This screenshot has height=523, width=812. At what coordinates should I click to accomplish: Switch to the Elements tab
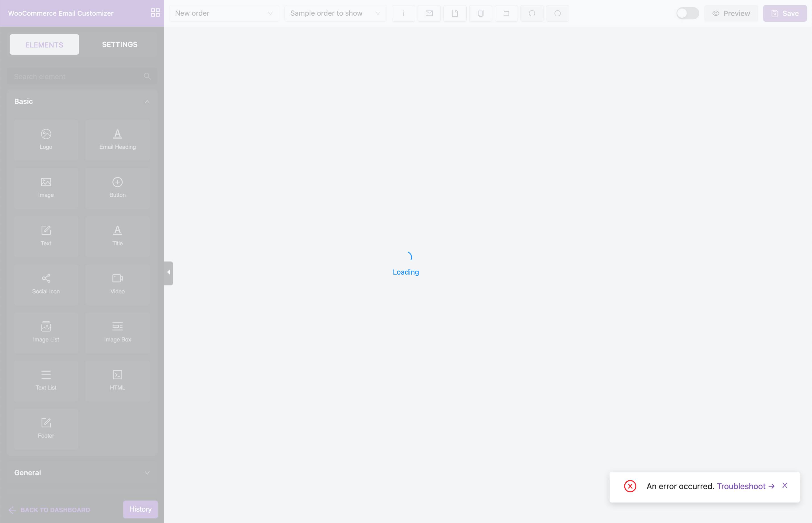[x=44, y=44]
